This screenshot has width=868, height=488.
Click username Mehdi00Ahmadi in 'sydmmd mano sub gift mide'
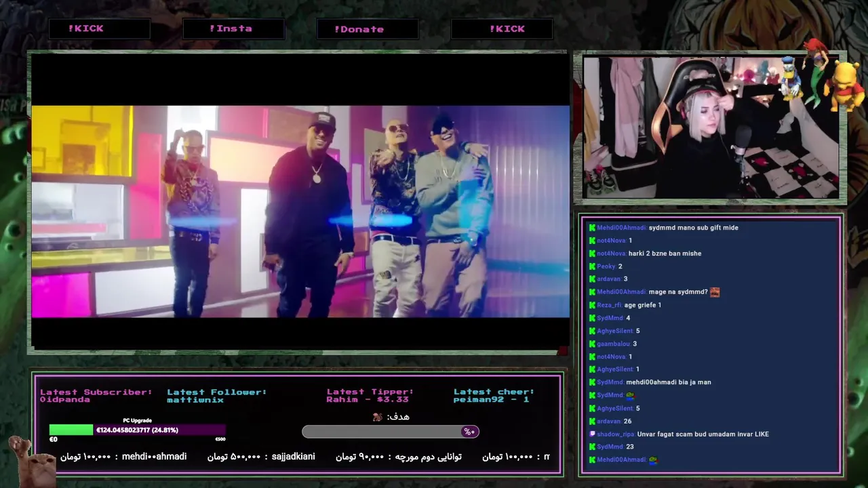coord(622,228)
